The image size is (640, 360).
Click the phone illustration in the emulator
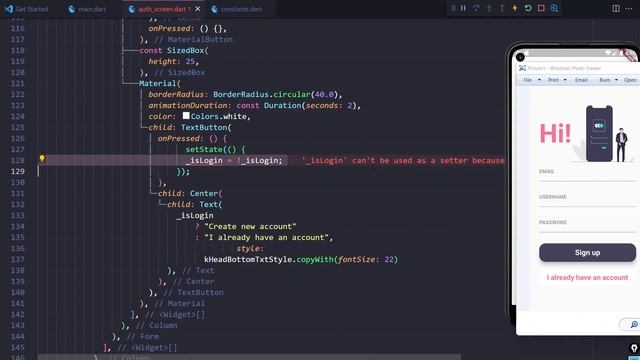pyautogui.click(x=599, y=133)
